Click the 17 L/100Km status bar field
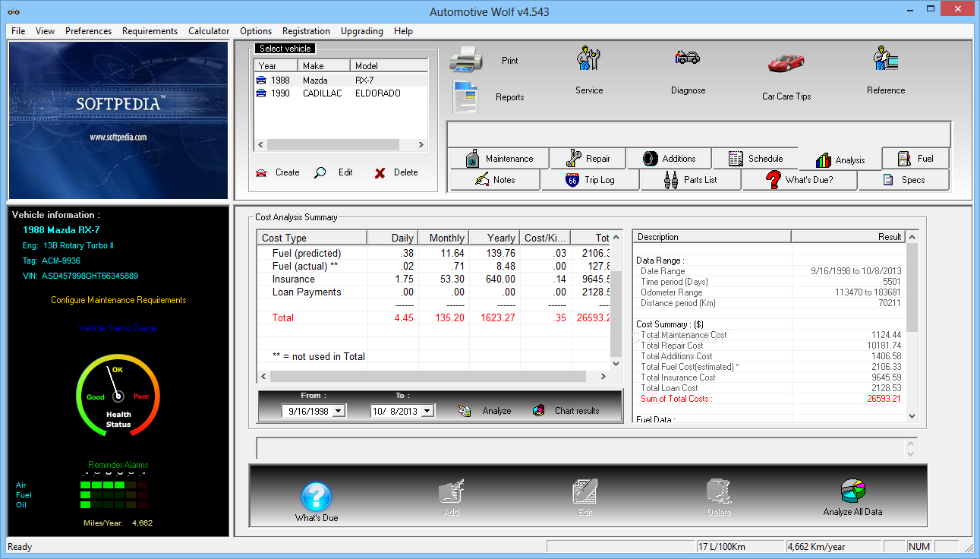This screenshot has width=980, height=559. pyautogui.click(x=739, y=547)
